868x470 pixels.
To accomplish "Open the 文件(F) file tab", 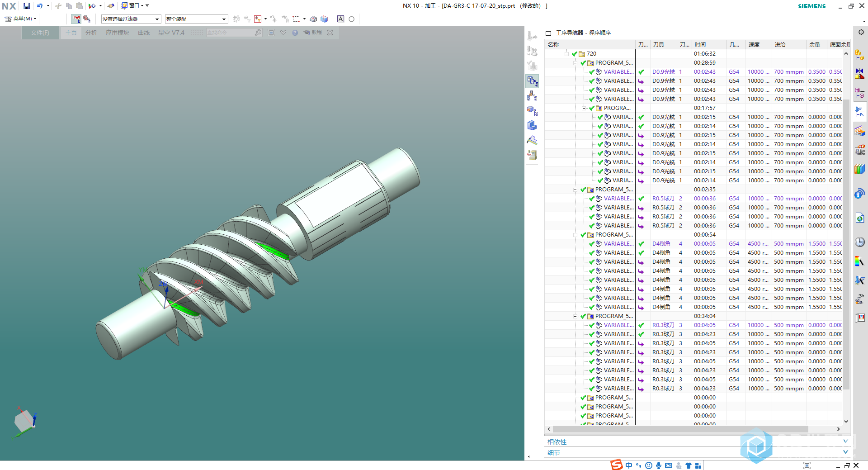I will tap(40, 33).
